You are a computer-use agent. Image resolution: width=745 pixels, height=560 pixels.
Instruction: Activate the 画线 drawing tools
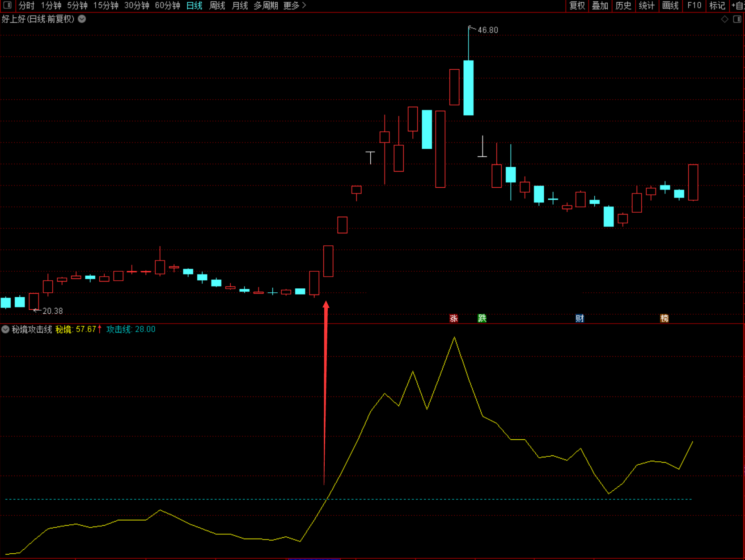point(670,5)
